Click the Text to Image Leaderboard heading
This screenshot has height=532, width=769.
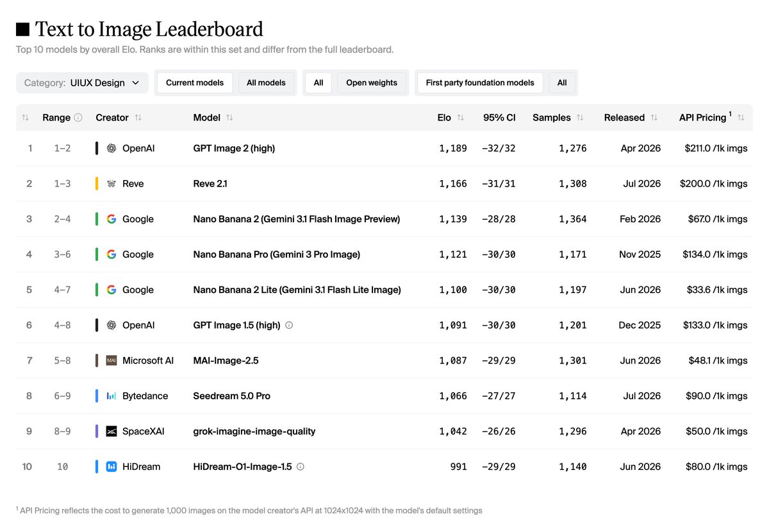click(149, 29)
